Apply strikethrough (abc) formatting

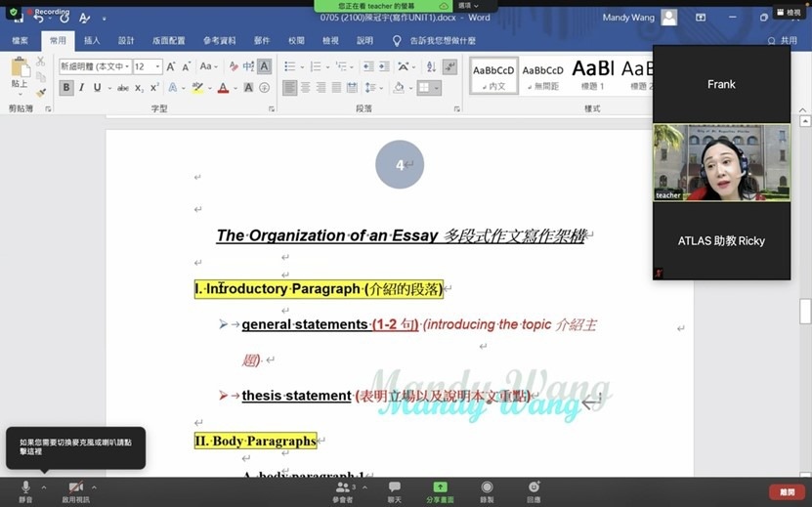(x=123, y=88)
